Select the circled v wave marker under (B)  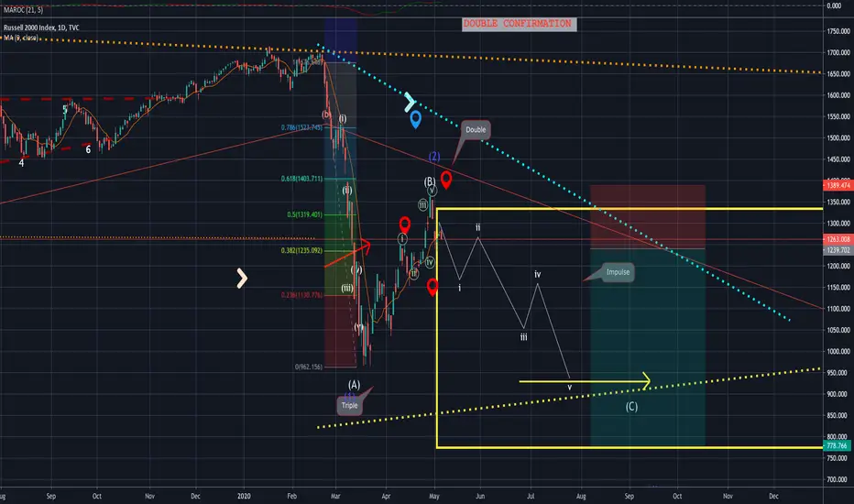coord(432,191)
